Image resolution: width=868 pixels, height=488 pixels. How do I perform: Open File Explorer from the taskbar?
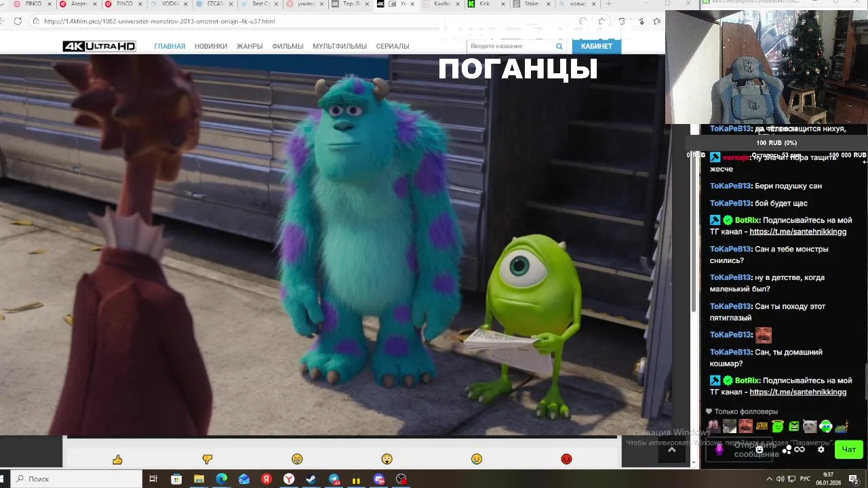coord(199,479)
